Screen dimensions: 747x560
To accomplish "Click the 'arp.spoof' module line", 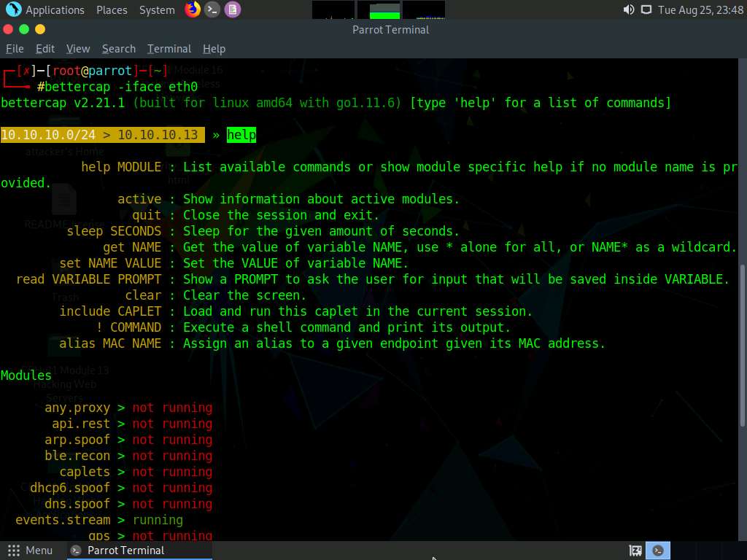I will pyautogui.click(x=128, y=440).
